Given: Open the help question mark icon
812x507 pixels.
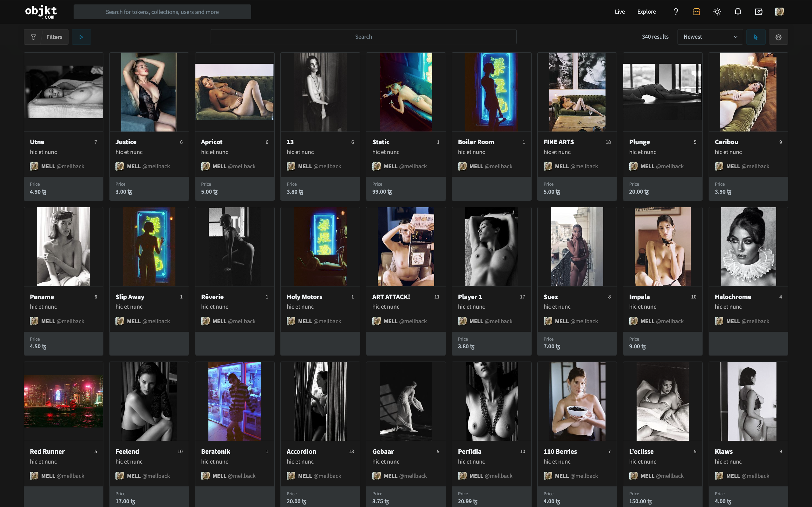Looking at the screenshot, I should 676,12.
